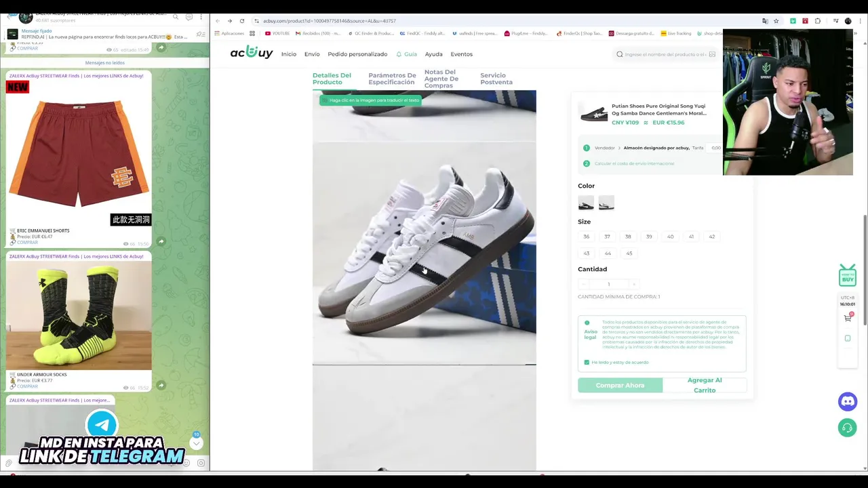The width and height of the screenshot is (868, 488).
Task: Open the Envío menu item
Action: 312,54
